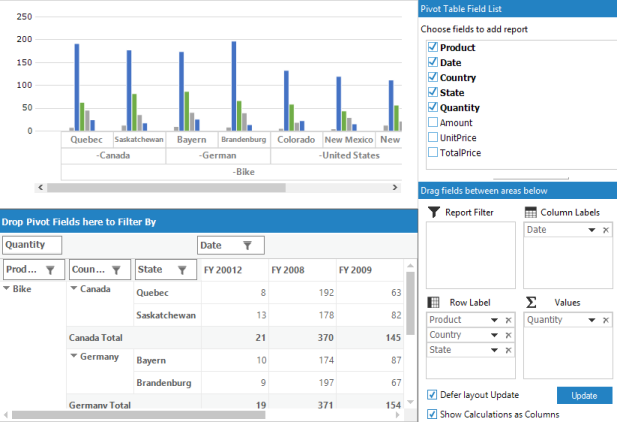This screenshot has height=422, width=617.
Task: Click the filter icon on the Product header
Action: coord(50,270)
